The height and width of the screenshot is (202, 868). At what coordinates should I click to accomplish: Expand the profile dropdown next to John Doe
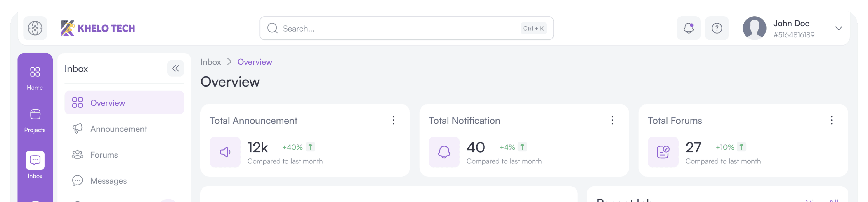[839, 29]
